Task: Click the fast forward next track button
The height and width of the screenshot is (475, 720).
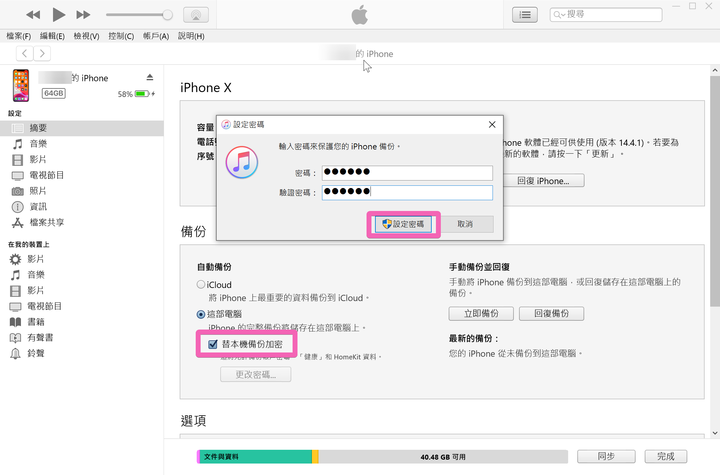Action: (83, 15)
